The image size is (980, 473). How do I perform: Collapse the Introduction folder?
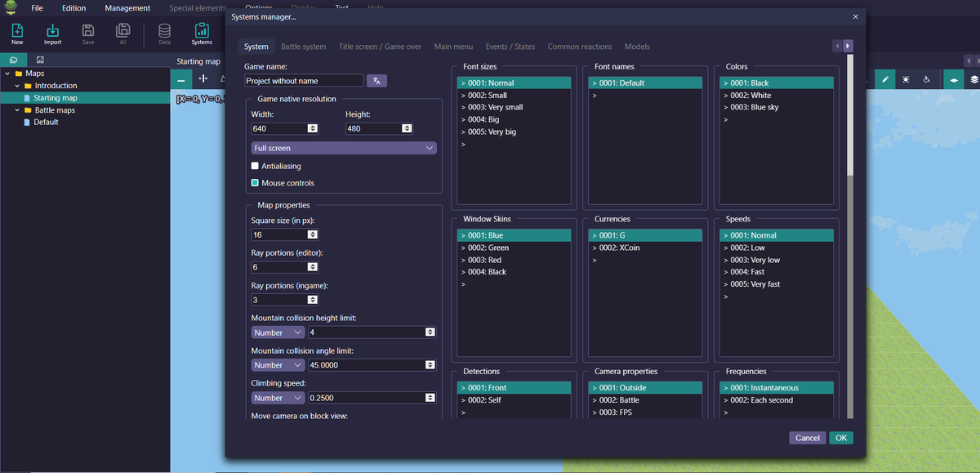(x=17, y=86)
